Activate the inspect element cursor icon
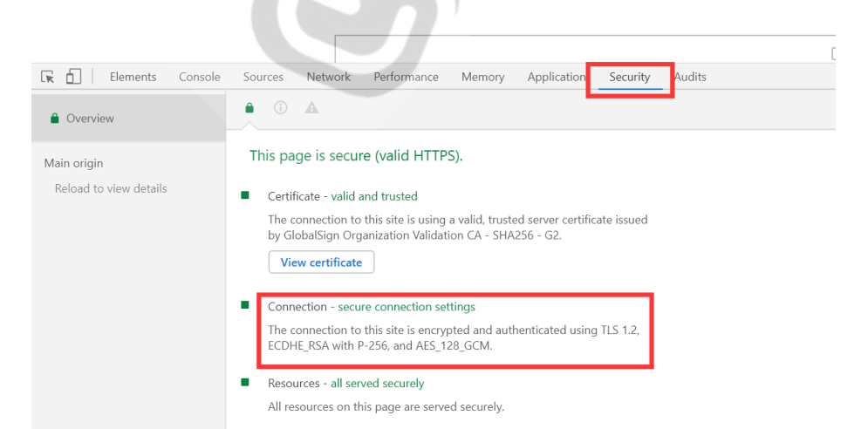The width and height of the screenshot is (868, 429). [48, 77]
